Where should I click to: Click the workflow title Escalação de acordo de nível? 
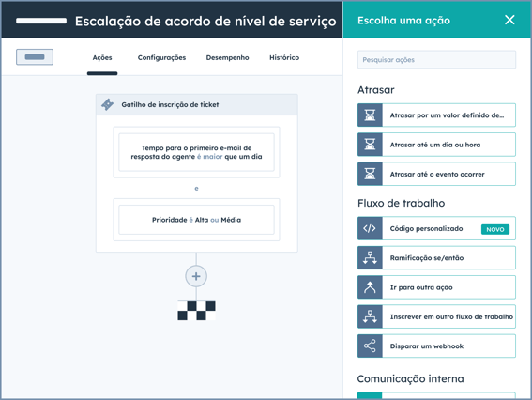click(205, 21)
